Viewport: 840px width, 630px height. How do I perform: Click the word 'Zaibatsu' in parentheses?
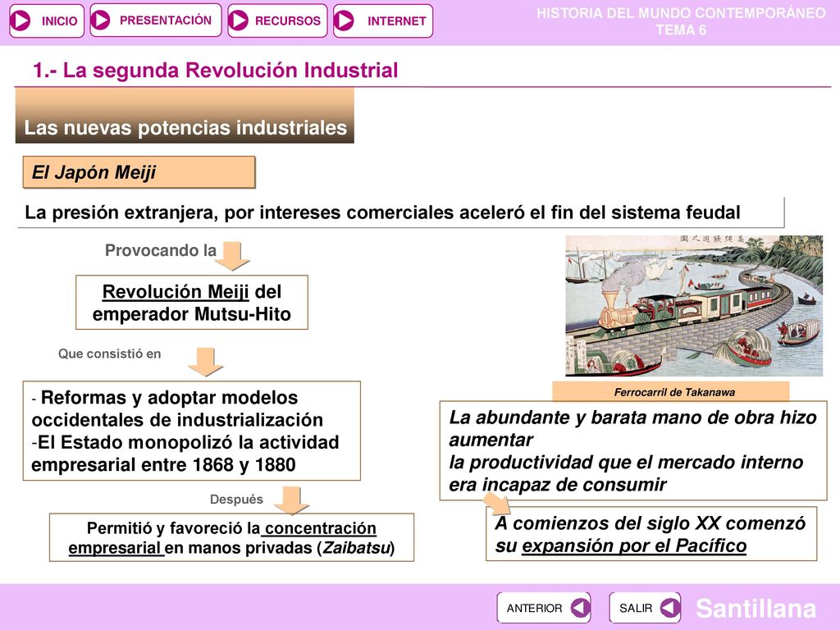pos(356,548)
